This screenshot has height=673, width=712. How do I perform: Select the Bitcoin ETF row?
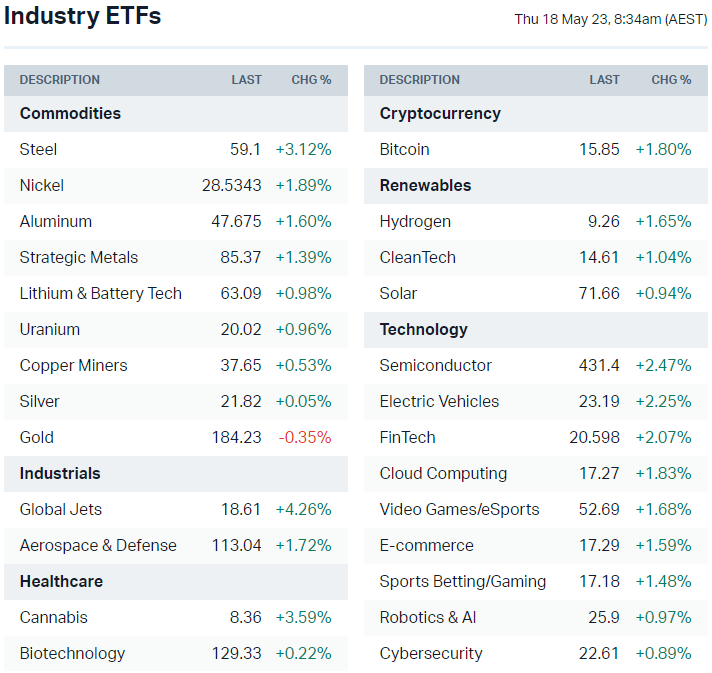405,149
